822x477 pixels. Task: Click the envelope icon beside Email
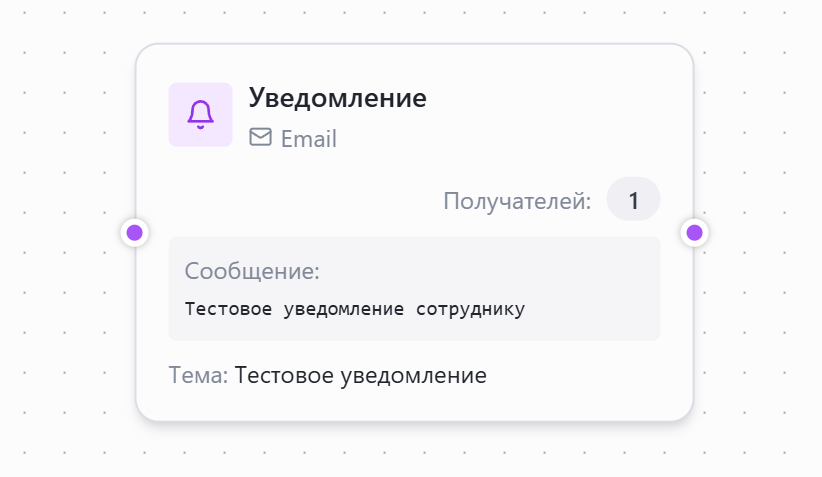coord(260,137)
